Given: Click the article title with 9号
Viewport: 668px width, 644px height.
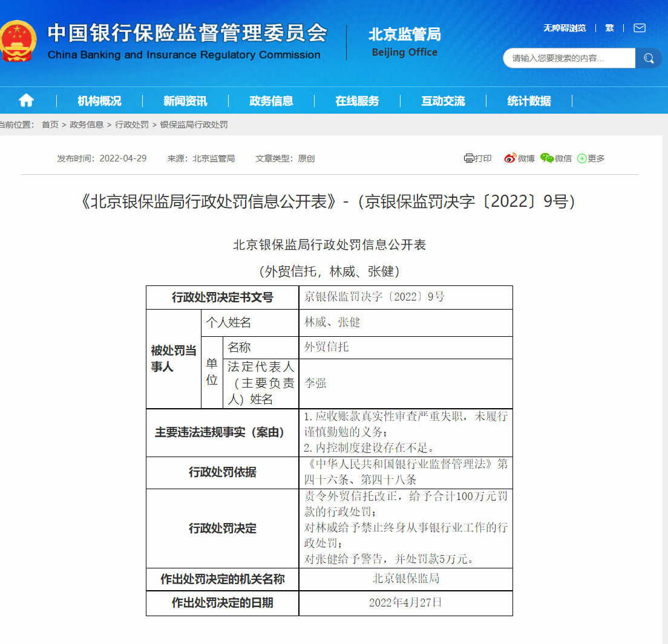Looking at the screenshot, I should pos(329,201).
